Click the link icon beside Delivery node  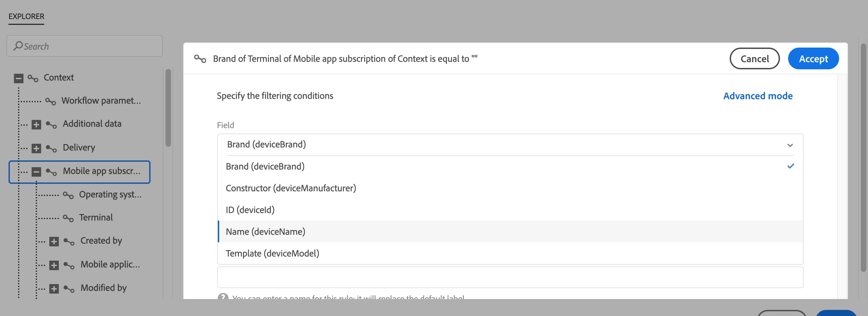51,148
